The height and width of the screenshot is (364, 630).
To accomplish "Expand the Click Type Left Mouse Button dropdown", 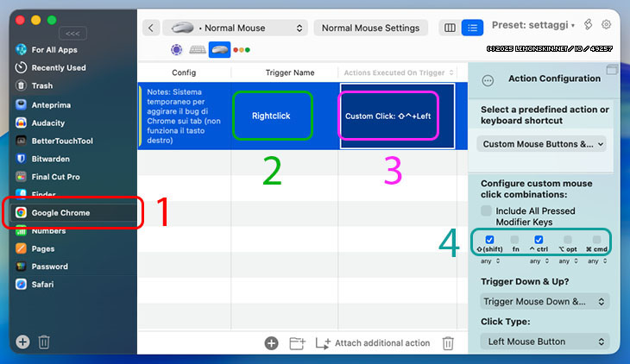I will click(x=544, y=342).
